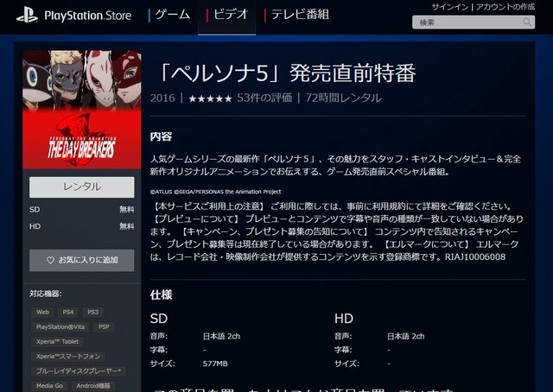This screenshot has height=392, width=553.
Task: Click the 対応機器 label
Action: (x=46, y=294)
